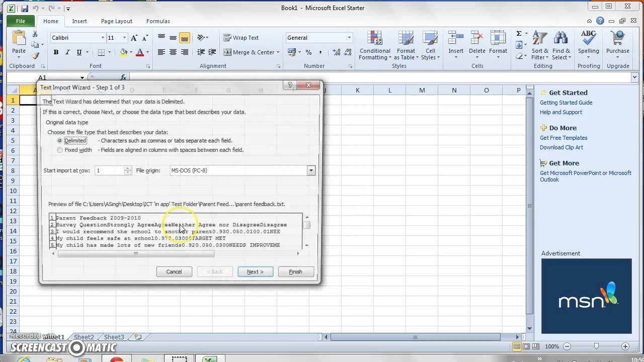Switch to the Insert ribbon tab
The width and height of the screenshot is (644, 362).
pos(79,21)
